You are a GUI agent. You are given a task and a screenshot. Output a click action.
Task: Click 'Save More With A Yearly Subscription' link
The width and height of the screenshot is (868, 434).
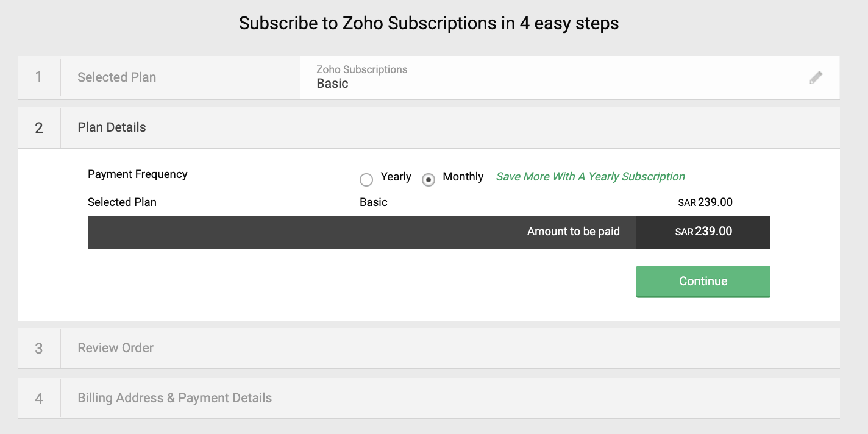pos(590,177)
